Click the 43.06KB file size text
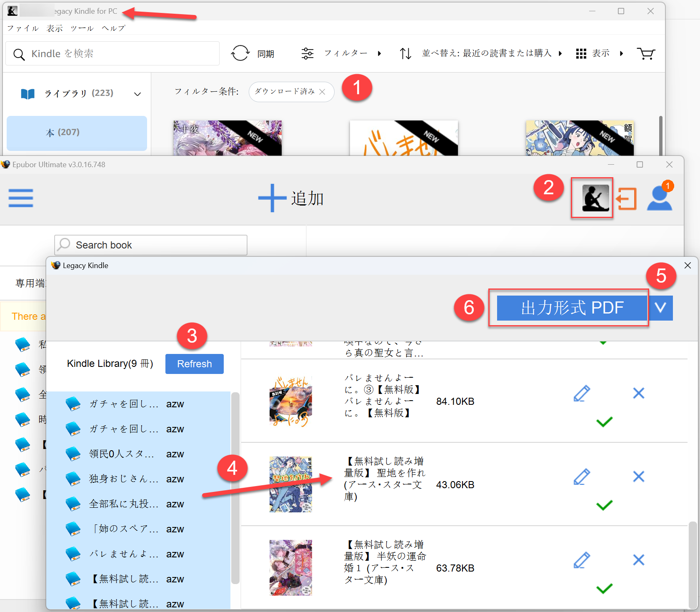Image resolution: width=700 pixels, height=612 pixels. click(x=455, y=485)
